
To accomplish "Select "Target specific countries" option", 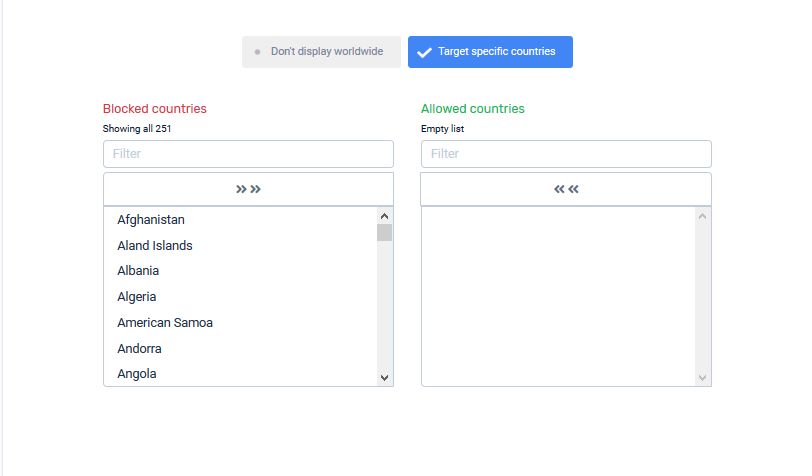I will point(490,52).
